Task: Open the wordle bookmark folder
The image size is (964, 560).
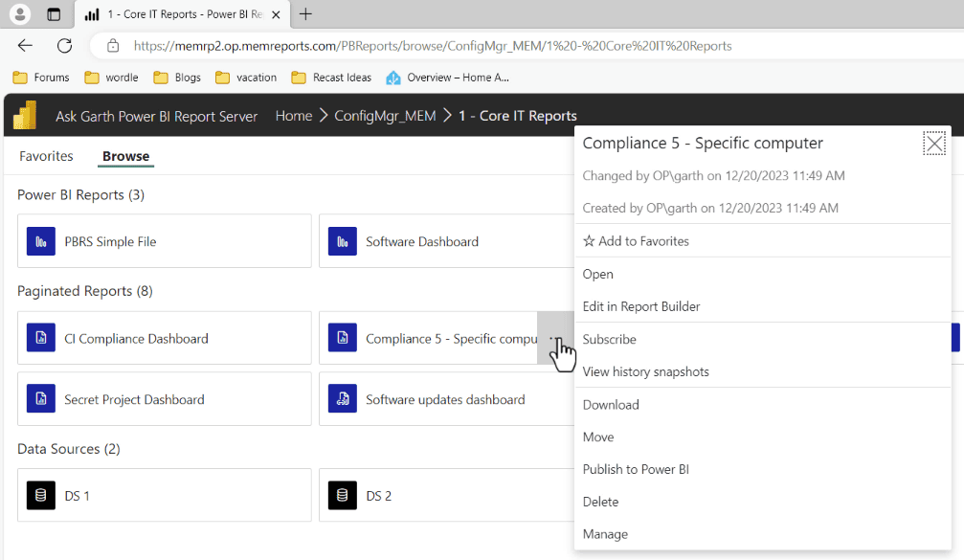Action: [x=111, y=78]
